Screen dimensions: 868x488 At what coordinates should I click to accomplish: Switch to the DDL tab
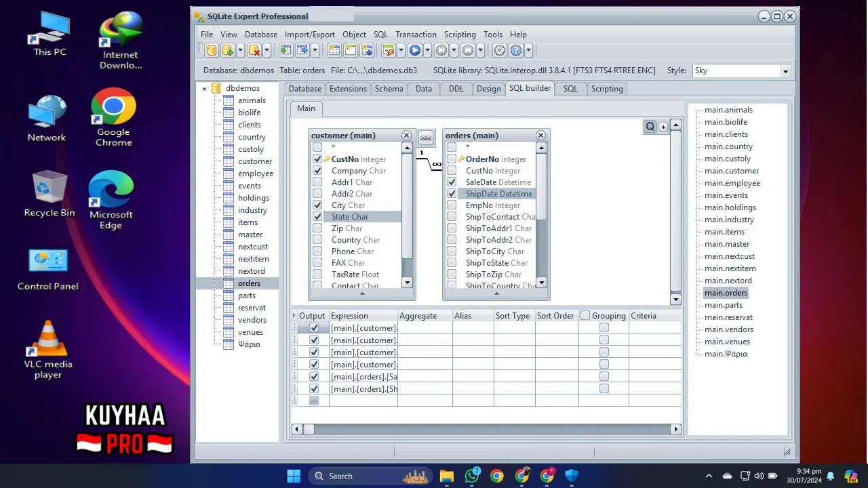coord(456,89)
